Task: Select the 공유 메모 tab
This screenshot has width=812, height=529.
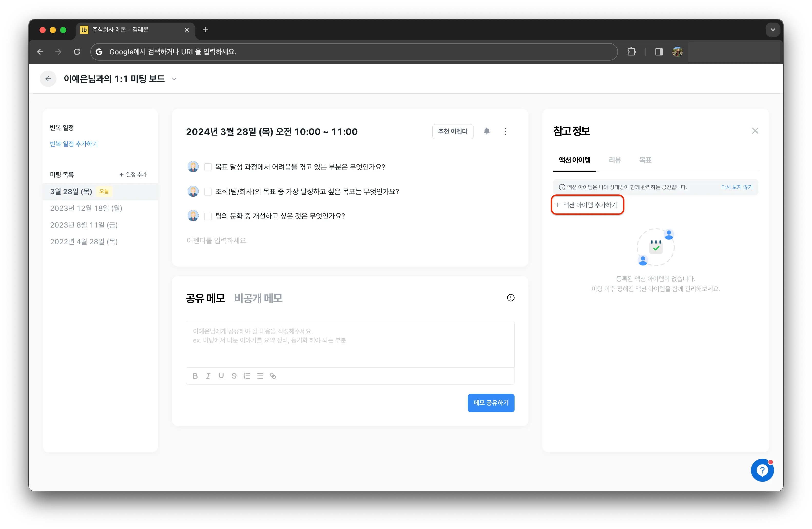Action: tap(205, 298)
